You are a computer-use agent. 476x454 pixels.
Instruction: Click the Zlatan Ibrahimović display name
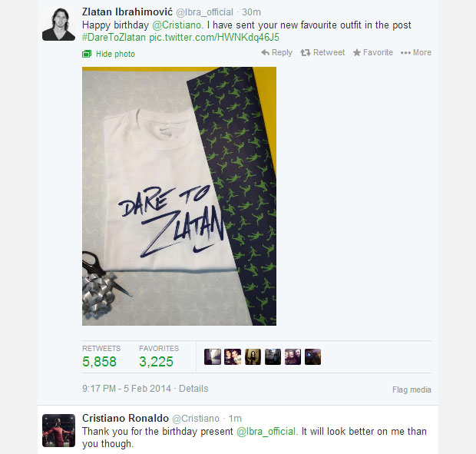point(127,12)
